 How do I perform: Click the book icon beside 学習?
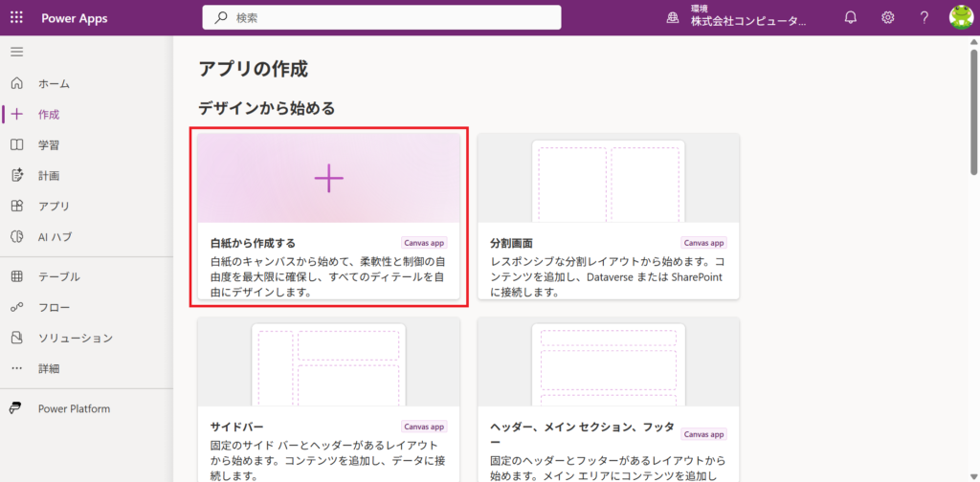(17, 144)
